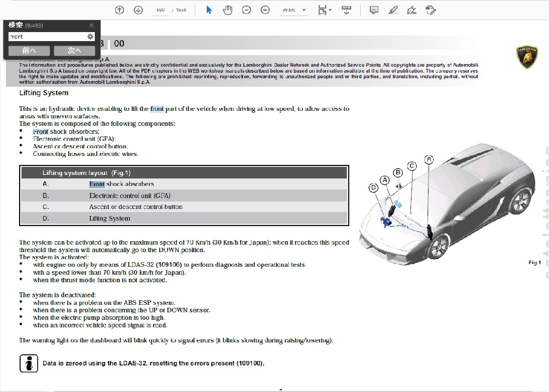Click the scrolling mode icon
549x392 pixels.
click(x=347, y=10)
